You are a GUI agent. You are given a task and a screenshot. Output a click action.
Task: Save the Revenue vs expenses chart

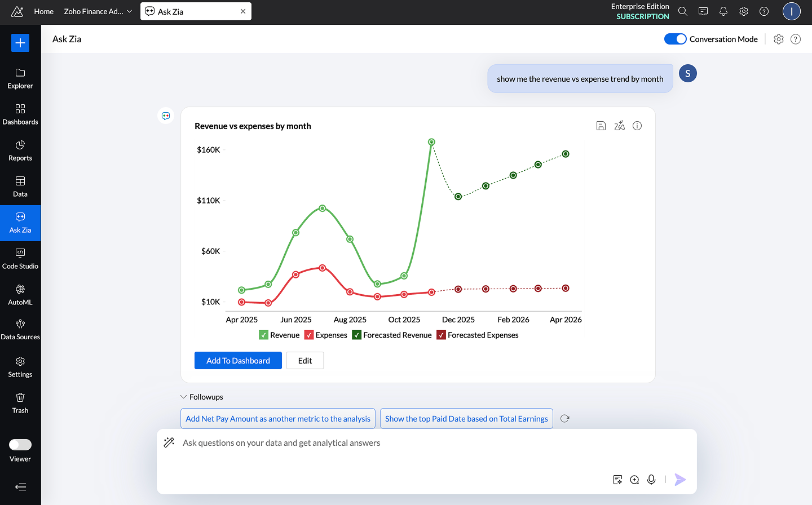tap(601, 126)
